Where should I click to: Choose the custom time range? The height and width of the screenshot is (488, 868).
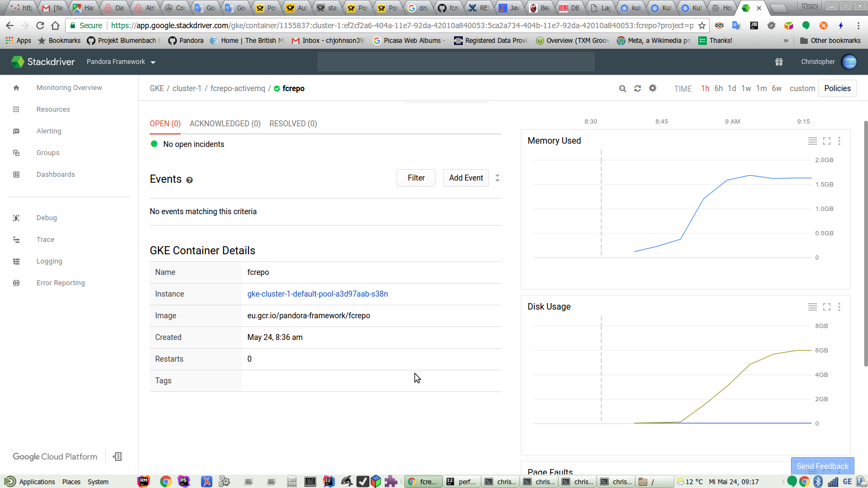(x=802, y=88)
